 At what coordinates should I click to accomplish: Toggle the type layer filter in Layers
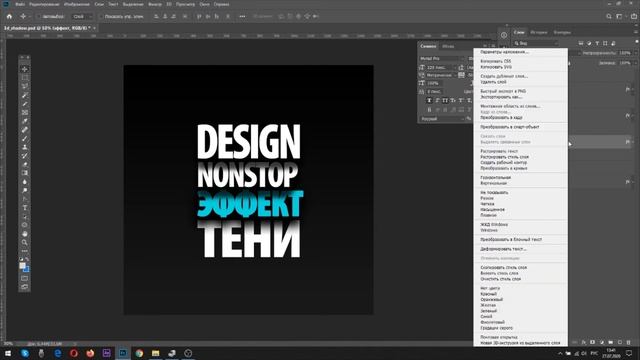click(597, 43)
